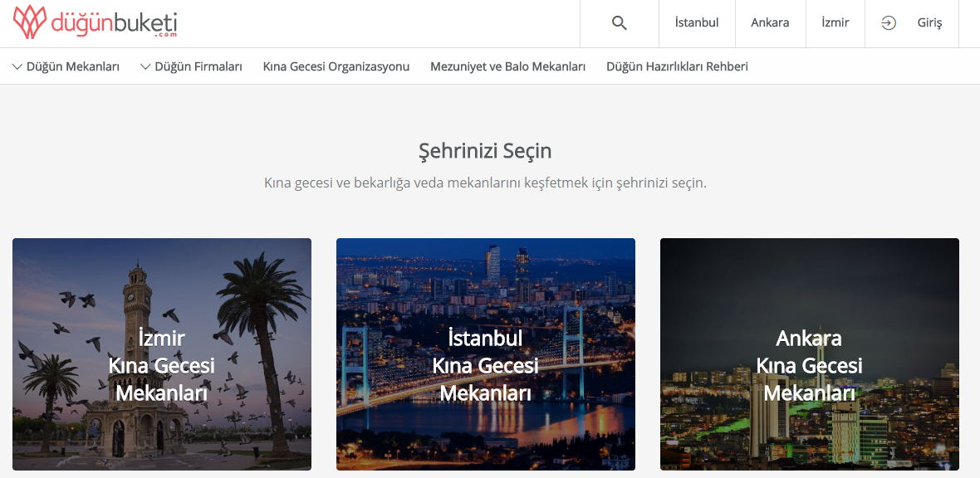Viewport: 980px width, 478px height.
Task: Go to Kına Gecesi Organizasyonu
Action: pyautogui.click(x=336, y=67)
